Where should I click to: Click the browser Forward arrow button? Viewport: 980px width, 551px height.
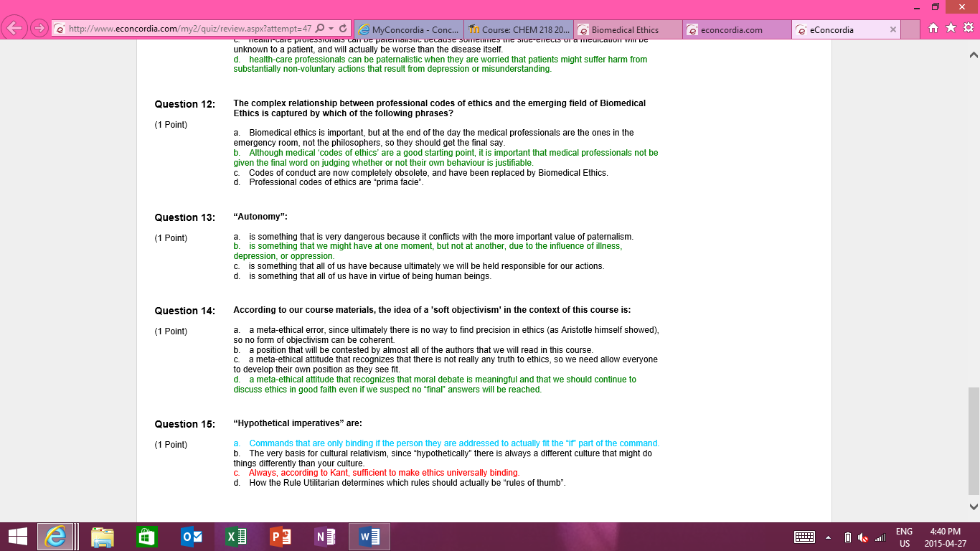click(40, 29)
